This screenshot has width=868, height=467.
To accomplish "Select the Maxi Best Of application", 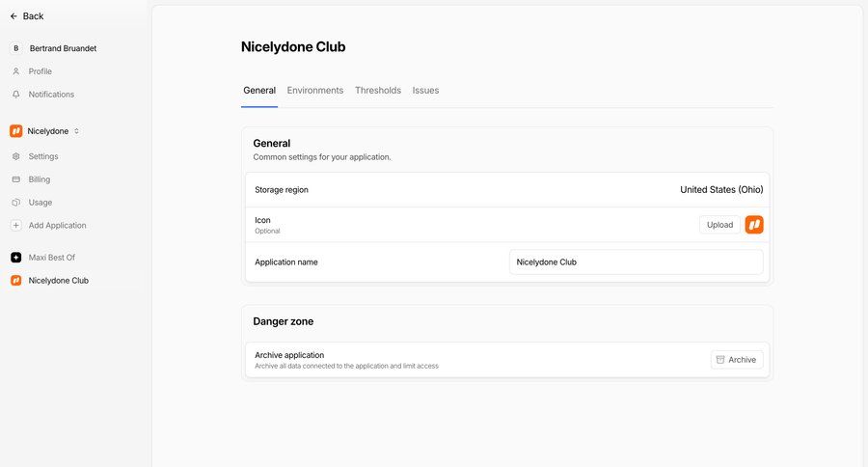I will [x=52, y=258].
